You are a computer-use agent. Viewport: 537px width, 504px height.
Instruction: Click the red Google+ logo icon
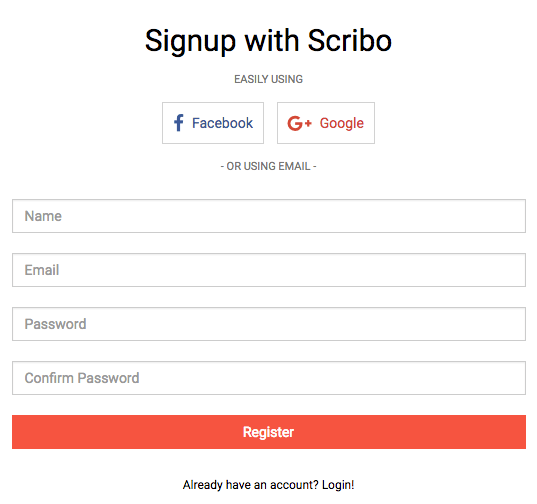(x=299, y=123)
